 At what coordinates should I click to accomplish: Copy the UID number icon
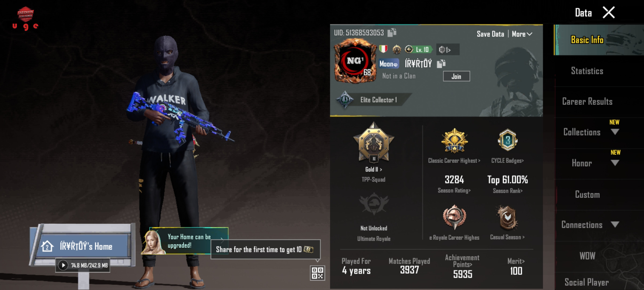click(392, 32)
